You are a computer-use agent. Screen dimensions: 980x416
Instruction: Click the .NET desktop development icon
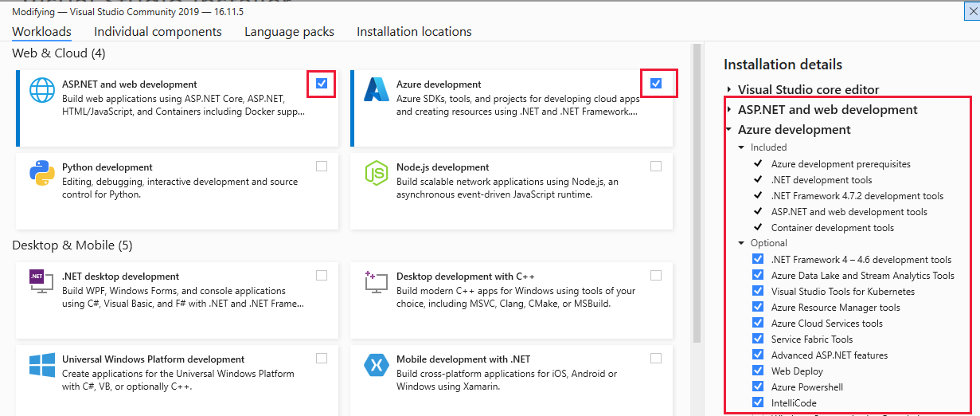(x=37, y=277)
